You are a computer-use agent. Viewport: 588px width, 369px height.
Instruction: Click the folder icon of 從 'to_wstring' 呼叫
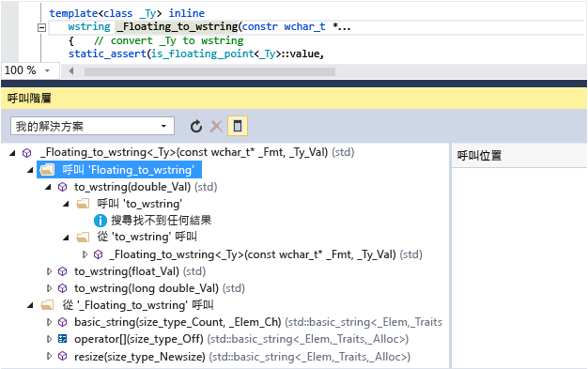(x=83, y=237)
